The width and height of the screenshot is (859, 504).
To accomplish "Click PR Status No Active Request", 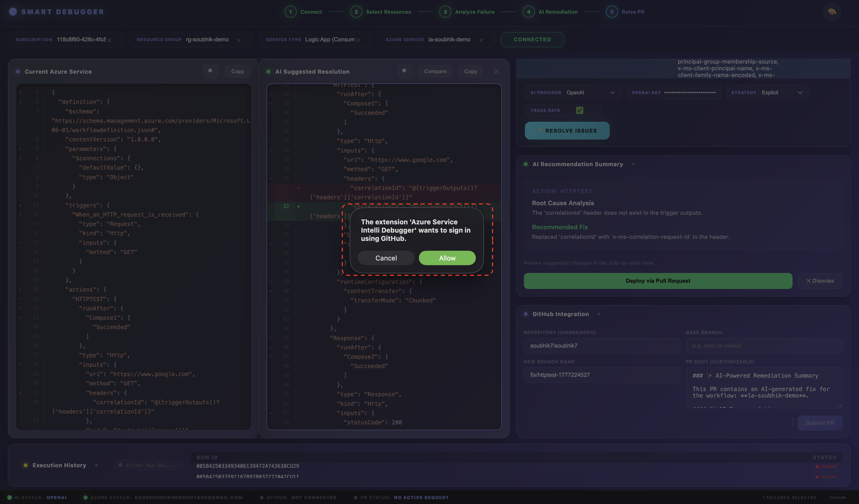I will tap(401, 498).
